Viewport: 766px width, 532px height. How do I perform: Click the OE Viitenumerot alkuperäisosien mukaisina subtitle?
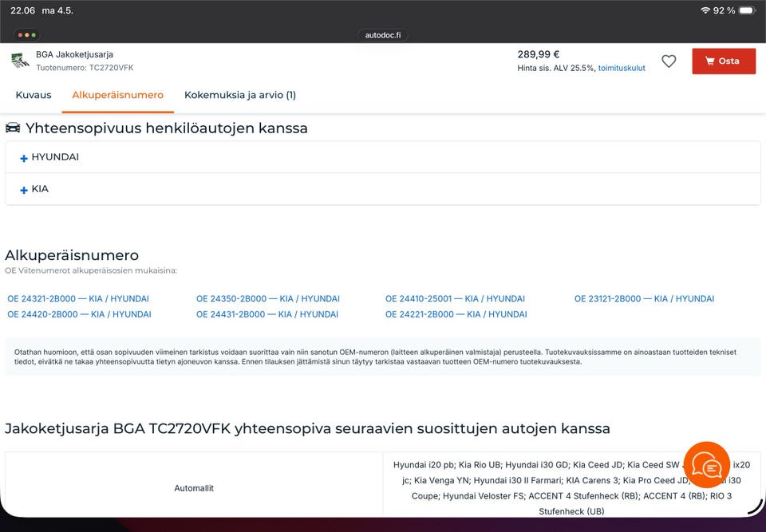91,270
